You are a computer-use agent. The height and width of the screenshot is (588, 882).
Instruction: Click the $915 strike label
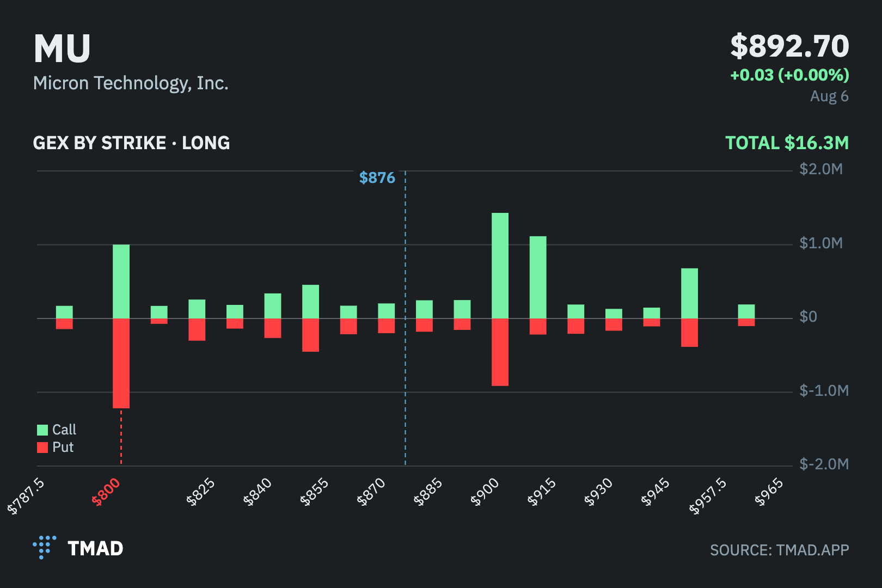542,492
